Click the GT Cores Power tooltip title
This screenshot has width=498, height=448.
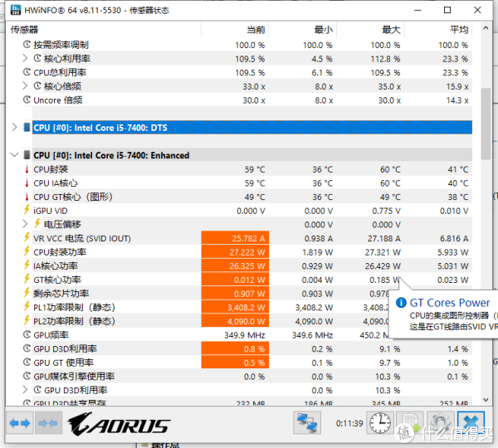[x=450, y=303]
